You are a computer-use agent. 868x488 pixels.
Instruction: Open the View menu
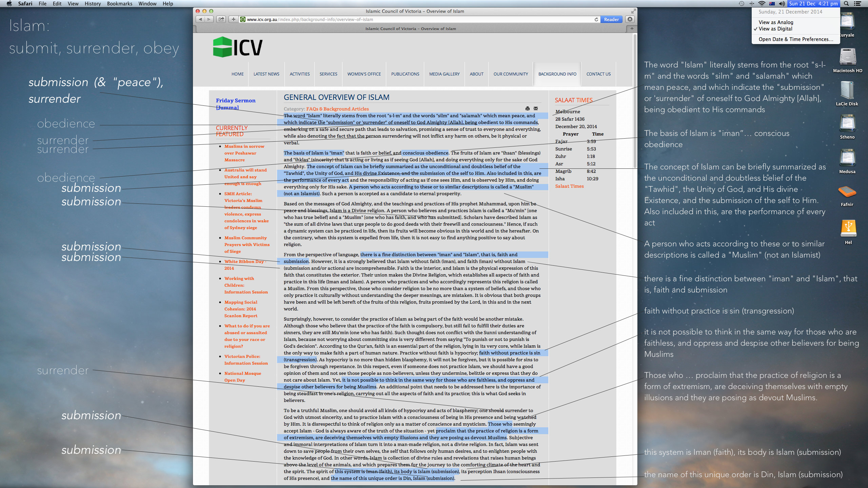click(73, 3)
